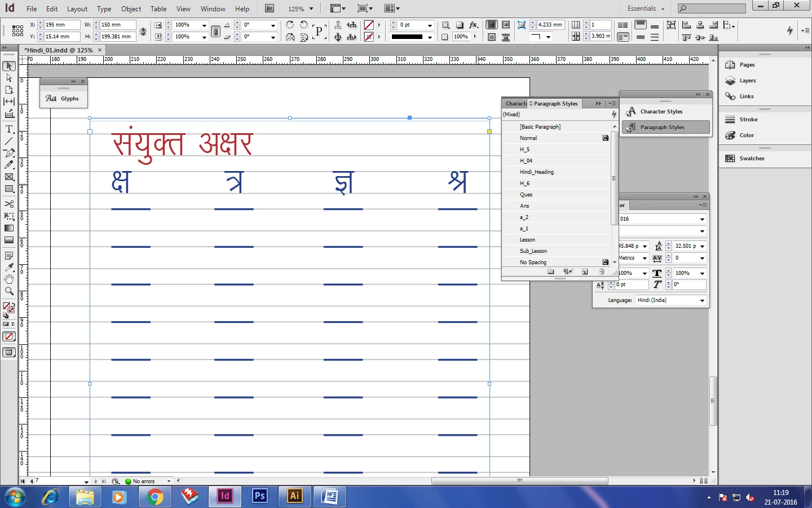This screenshot has width=812, height=508.
Task: Open the Essentials workspace dropdown
Action: 646,8
